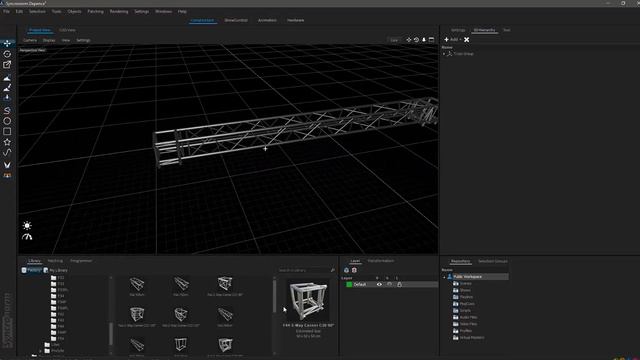Image resolution: width=640 pixels, height=360 pixels.
Task: Click the Scenes folder icon in Repository
Action: pos(456,283)
